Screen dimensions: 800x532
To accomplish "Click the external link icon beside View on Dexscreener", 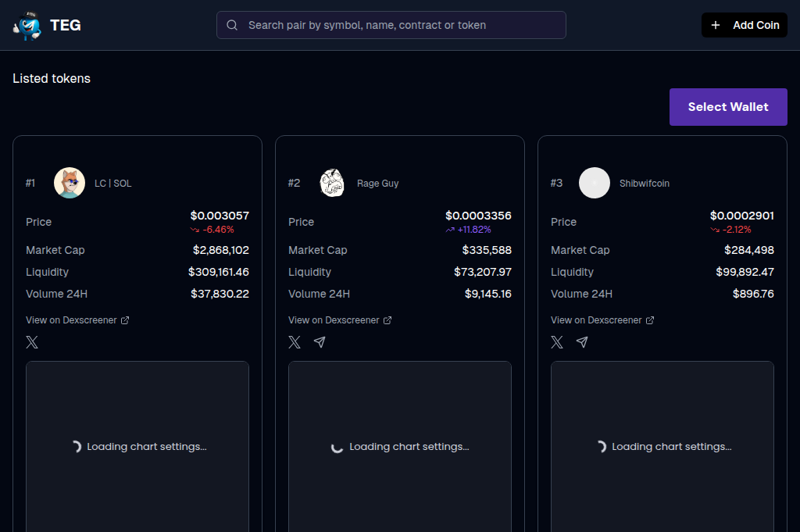I will pos(124,320).
